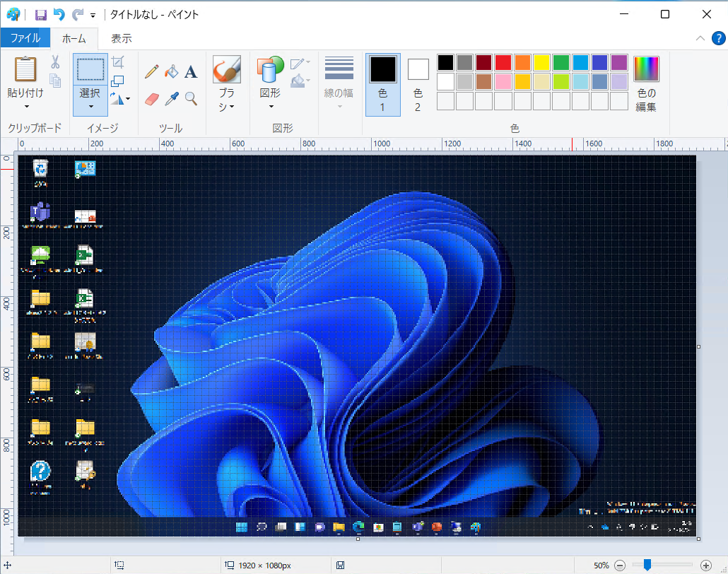Redo action in quick access toolbar

[78, 15]
